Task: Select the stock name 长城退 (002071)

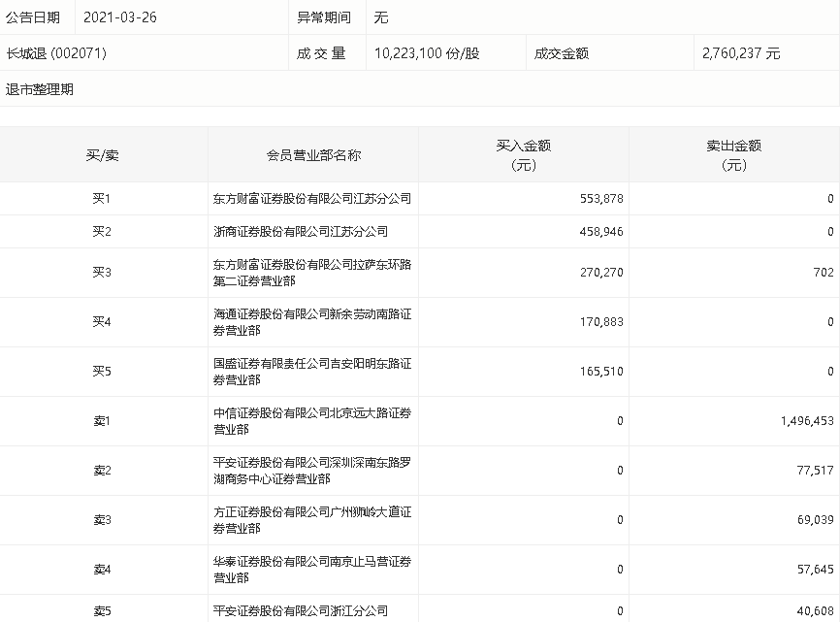Action: pyautogui.click(x=56, y=53)
